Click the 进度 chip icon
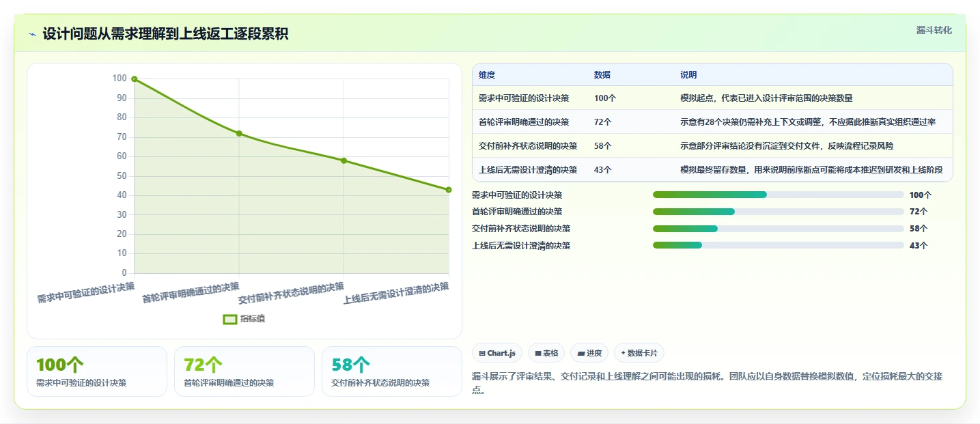Screen dimensions: 980x424 coord(581,353)
